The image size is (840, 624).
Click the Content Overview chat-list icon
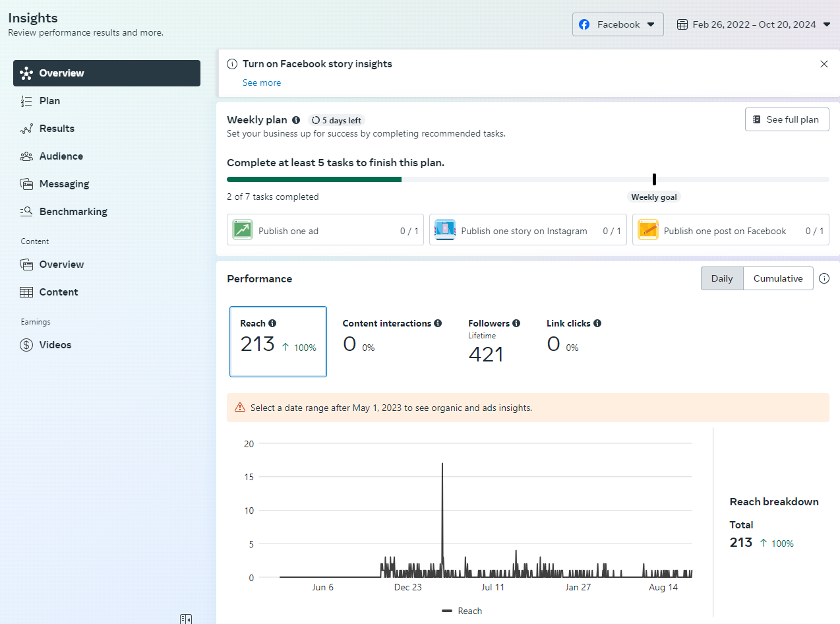26,265
